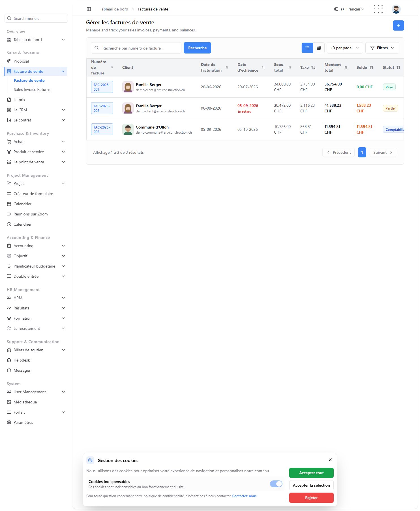This screenshot has width=420, height=511.
Task: Expand the Filtres dropdown
Action: pyautogui.click(x=382, y=48)
